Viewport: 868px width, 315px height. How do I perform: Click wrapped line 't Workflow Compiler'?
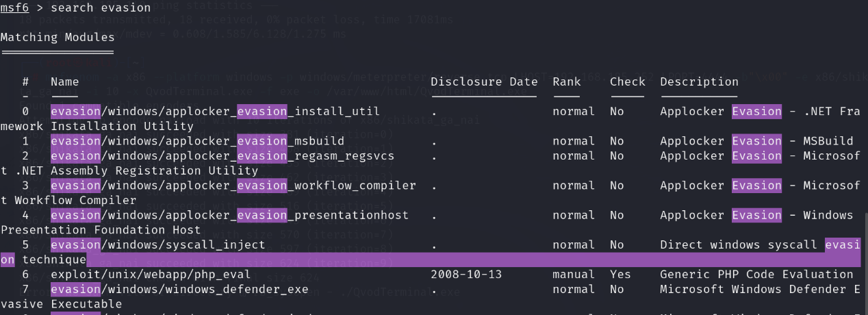pyautogui.click(x=68, y=200)
